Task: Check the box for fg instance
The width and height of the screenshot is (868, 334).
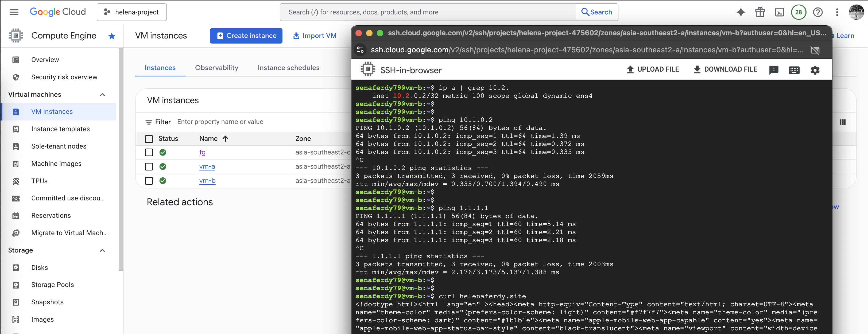Action: click(x=149, y=153)
